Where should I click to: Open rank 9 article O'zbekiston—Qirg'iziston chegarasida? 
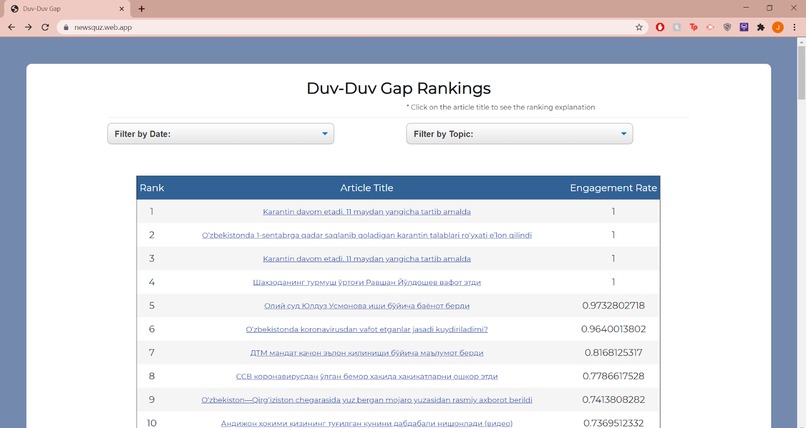[367, 400]
